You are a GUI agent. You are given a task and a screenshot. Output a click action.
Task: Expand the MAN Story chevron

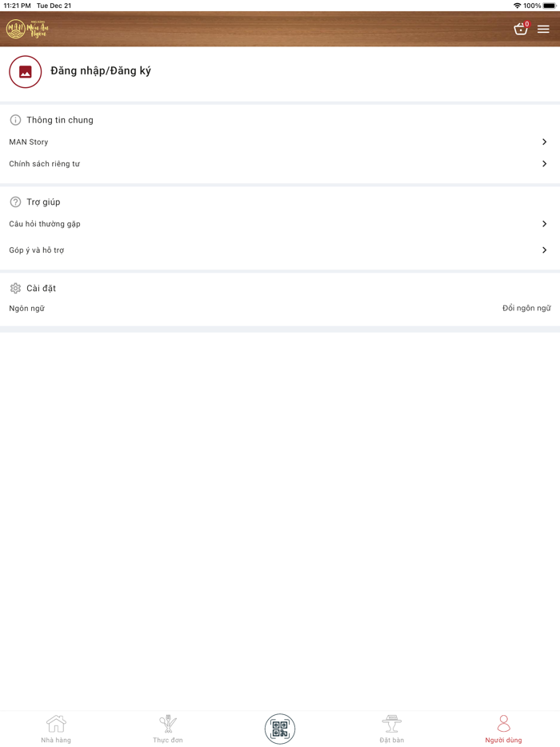[544, 142]
